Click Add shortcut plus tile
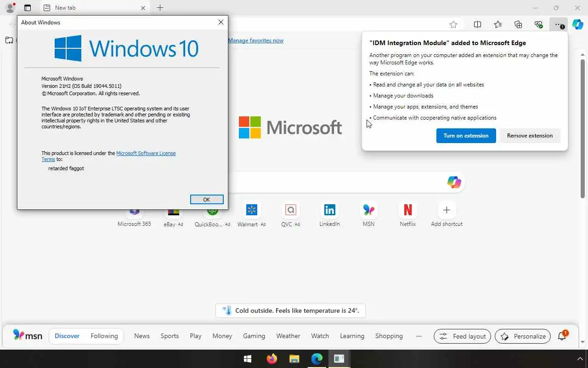This screenshot has height=368, width=588. (x=447, y=215)
